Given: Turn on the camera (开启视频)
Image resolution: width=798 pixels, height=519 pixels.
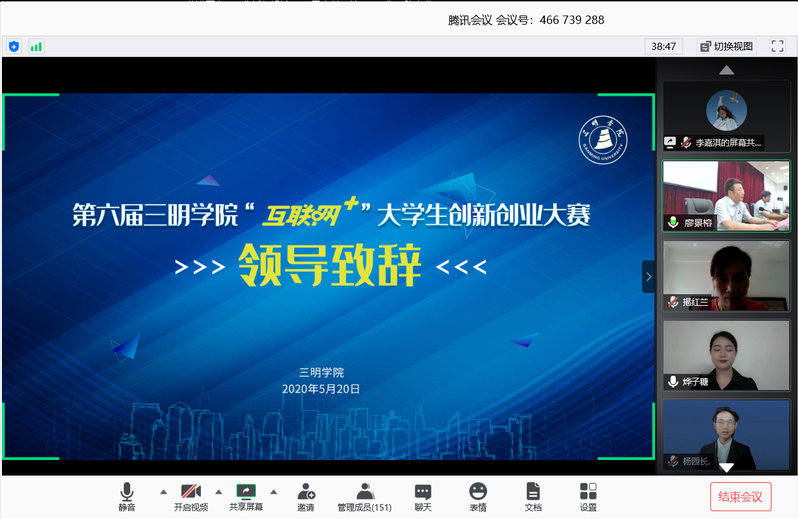Looking at the screenshot, I should pyautogui.click(x=191, y=496).
